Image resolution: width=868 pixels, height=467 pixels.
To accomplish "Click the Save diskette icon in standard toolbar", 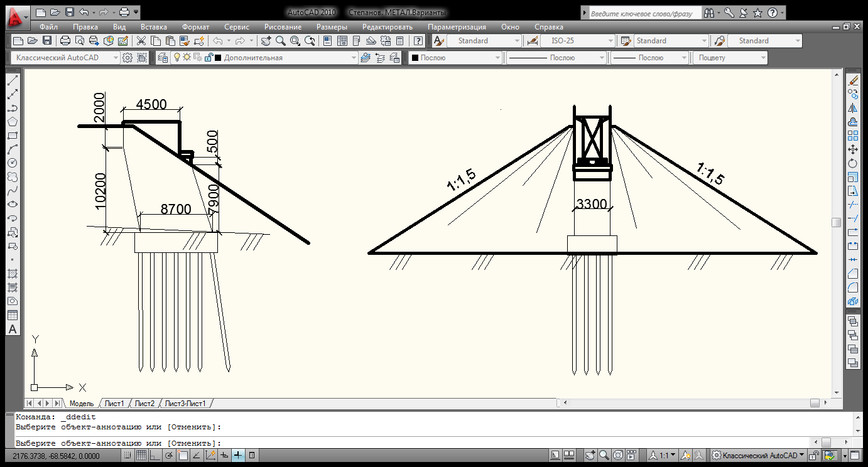I will click(x=47, y=41).
